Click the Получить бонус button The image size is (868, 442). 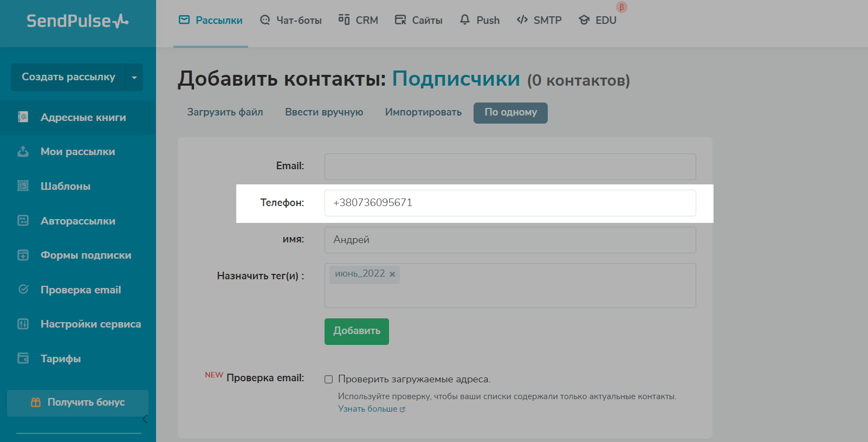click(77, 402)
